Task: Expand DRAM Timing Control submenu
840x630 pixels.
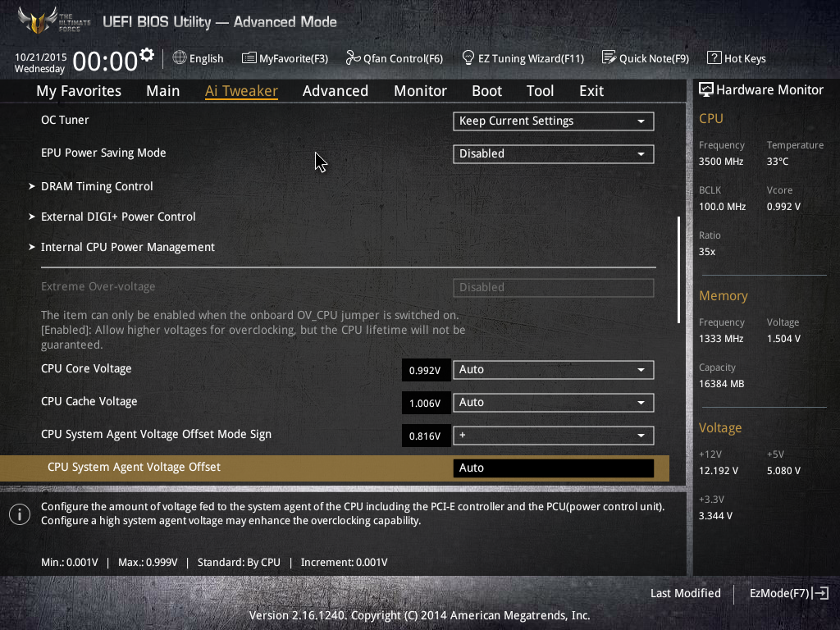Action: pyautogui.click(x=97, y=186)
